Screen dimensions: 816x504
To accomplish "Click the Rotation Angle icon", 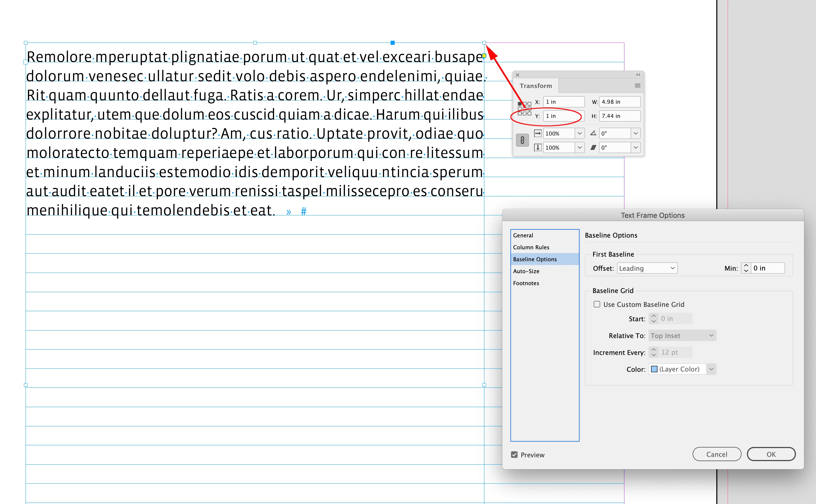I will point(593,133).
